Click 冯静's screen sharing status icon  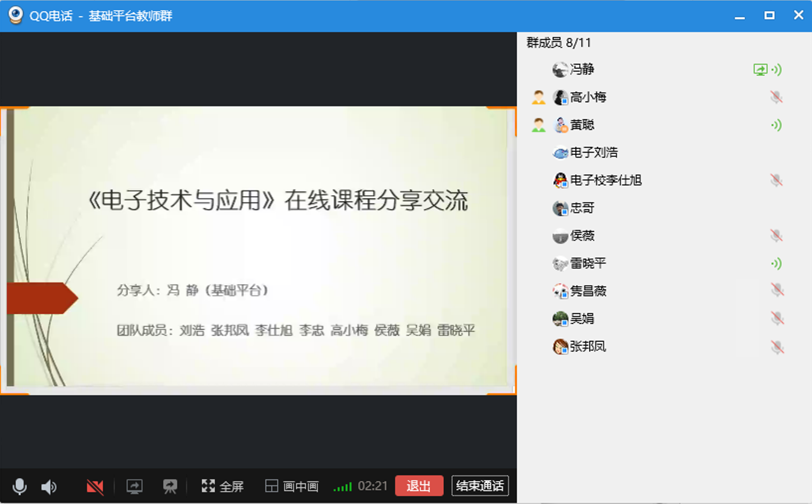[x=760, y=70]
